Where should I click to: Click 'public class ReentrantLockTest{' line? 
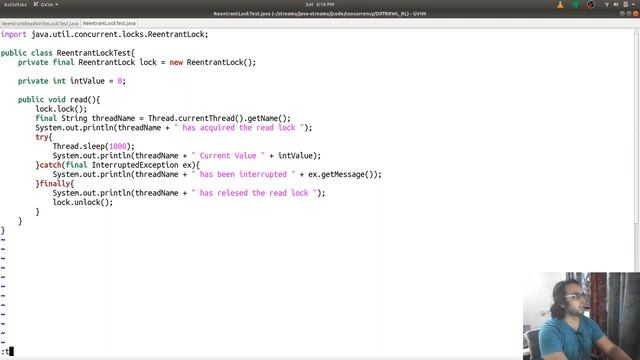click(68, 53)
